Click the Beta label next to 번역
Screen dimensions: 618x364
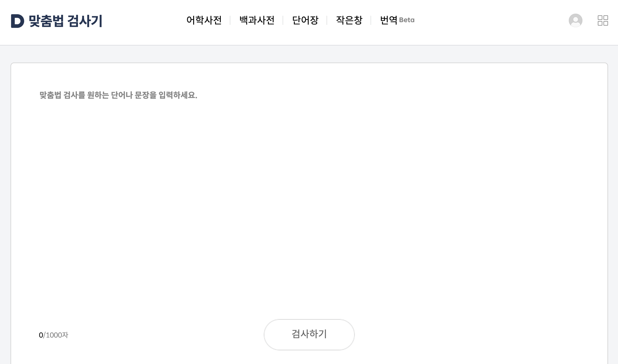407,21
